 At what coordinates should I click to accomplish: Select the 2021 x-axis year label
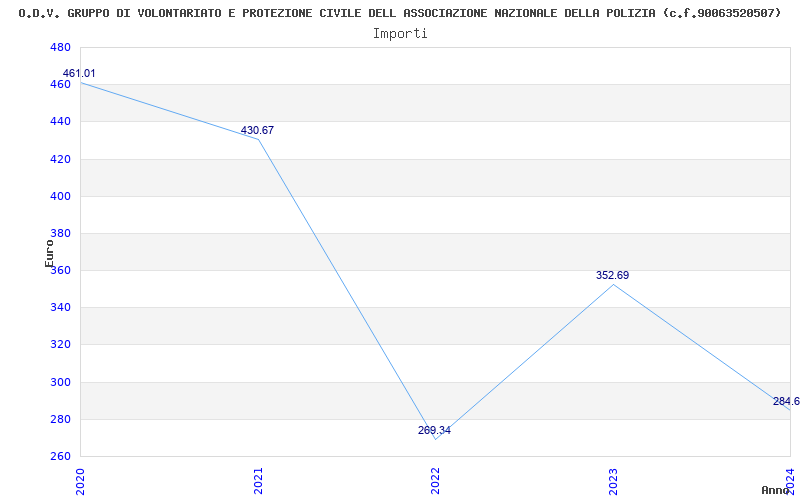(x=258, y=480)
